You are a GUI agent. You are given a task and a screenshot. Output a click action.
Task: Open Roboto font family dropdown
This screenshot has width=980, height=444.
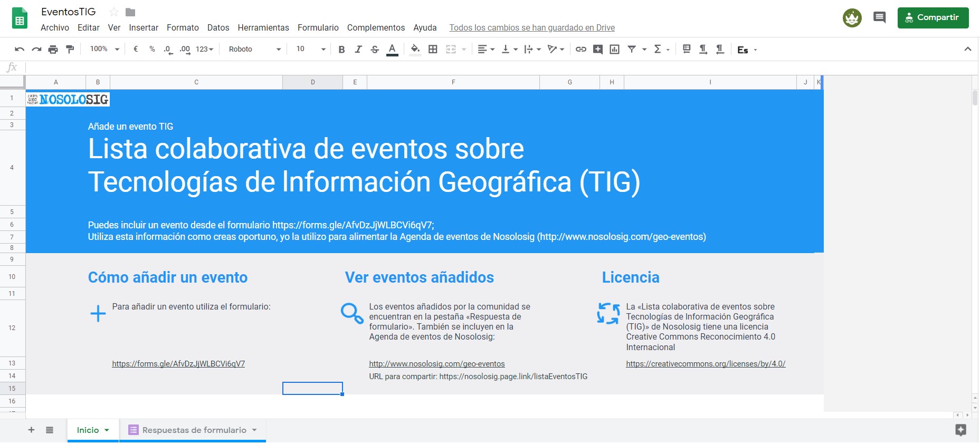255,49
